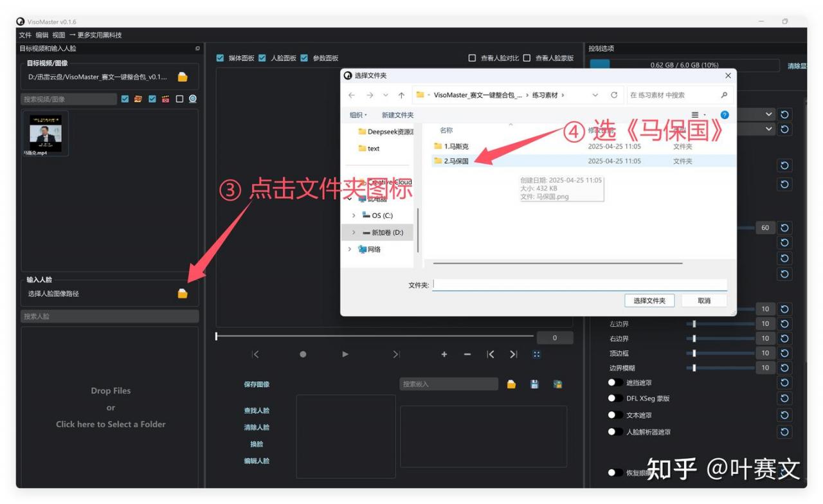Reset the 人脸解析器遮罩 setting
The width and height of the screenshot is (823, 504).
click(x=784, y=432)
